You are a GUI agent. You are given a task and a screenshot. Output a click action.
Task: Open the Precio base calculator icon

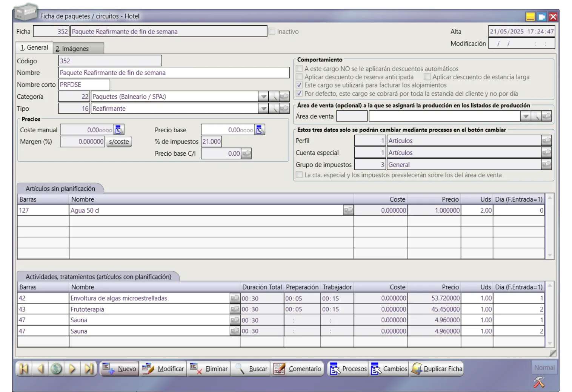coord(260,130)
